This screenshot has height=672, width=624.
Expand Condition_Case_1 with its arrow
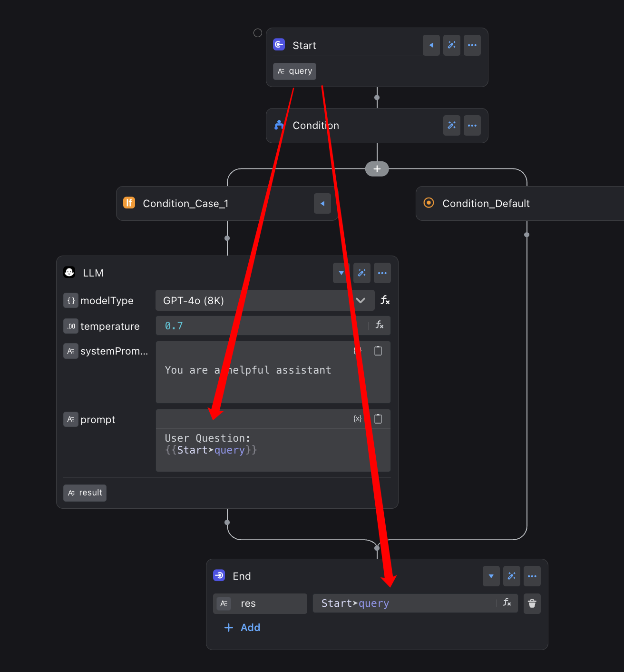[322, 204]
